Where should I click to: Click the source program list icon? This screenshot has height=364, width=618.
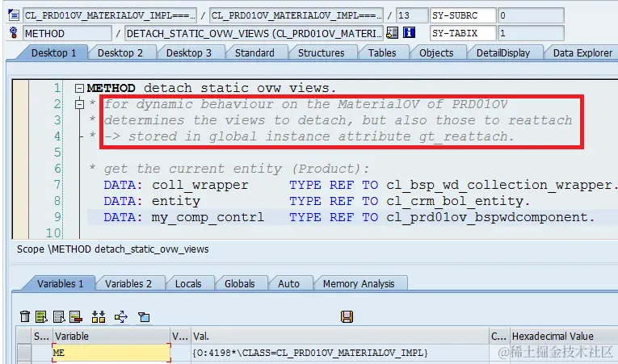pos(14,15)
